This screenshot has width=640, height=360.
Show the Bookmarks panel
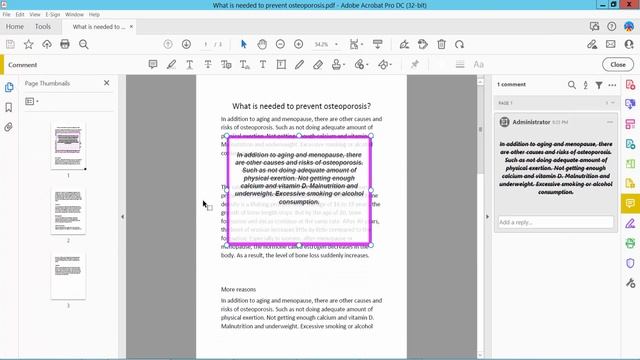pyautogui.click(x=9, y=107)
